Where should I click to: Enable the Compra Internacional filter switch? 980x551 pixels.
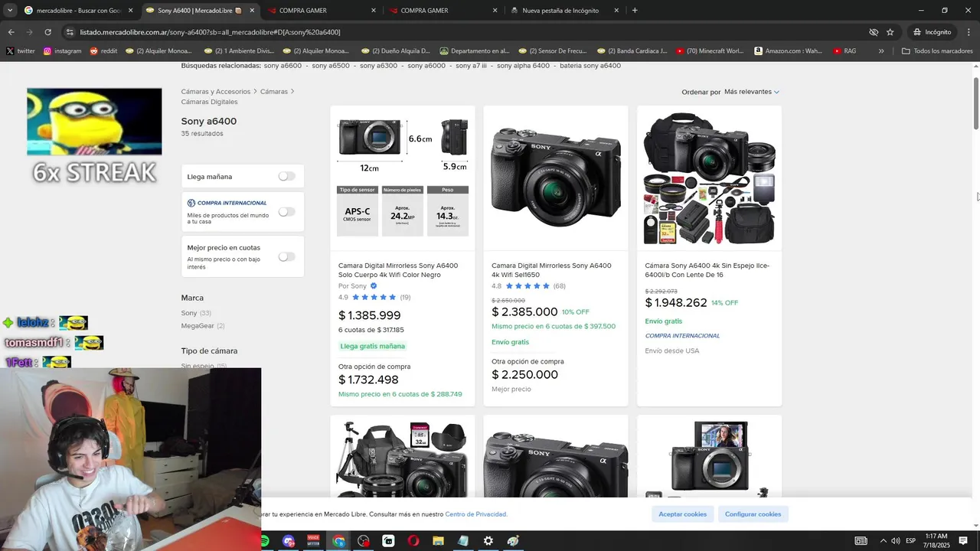(x=286, y=212)
